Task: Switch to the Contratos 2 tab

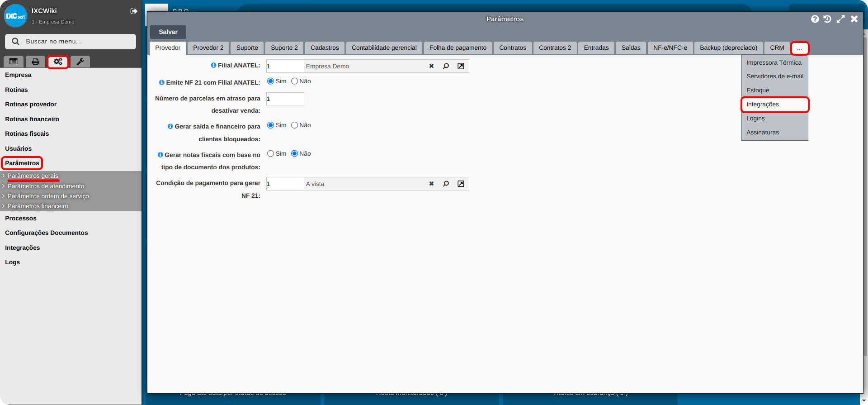Action: point(555,48)
